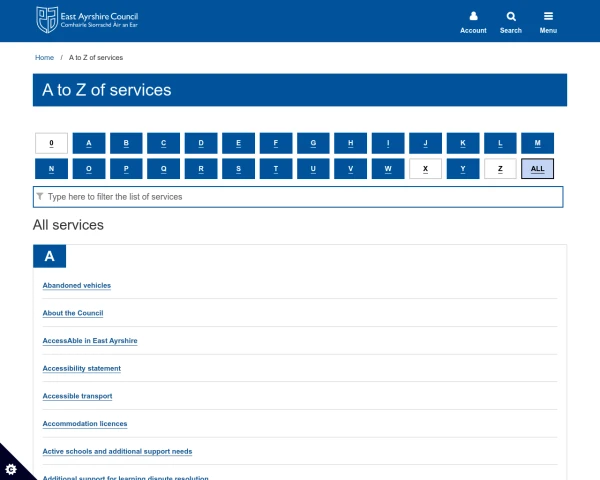Type in the services filter field
The width and height of the screenshot is (600, 480).
pos(300,197)
